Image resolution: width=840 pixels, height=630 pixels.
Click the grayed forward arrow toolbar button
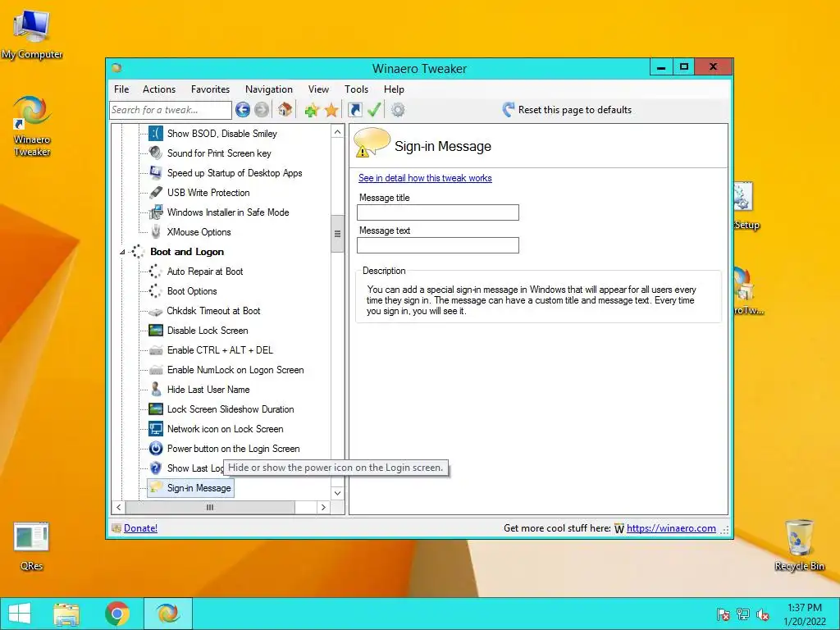click(x=262, y=110)
